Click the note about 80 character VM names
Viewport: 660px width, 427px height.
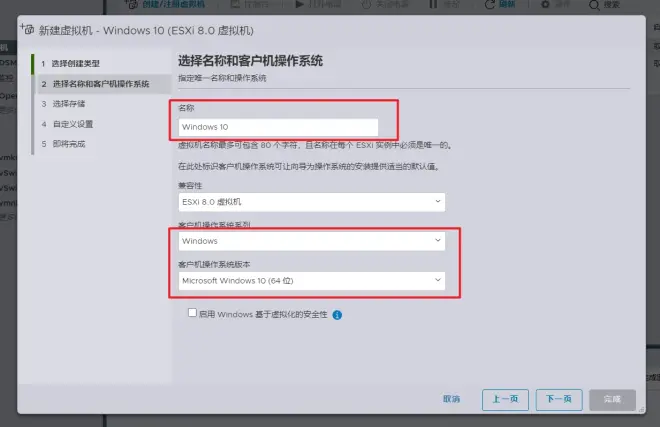315,145
